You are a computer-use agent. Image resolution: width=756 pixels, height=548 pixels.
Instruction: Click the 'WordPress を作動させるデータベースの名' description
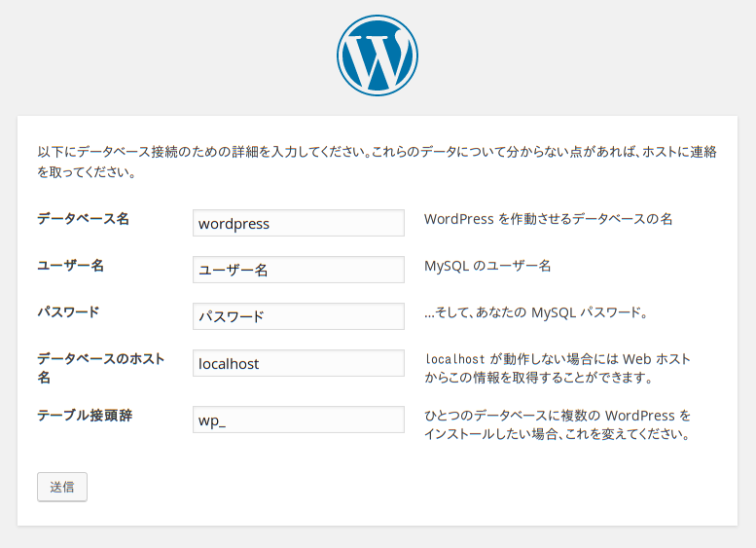point(548,219)
